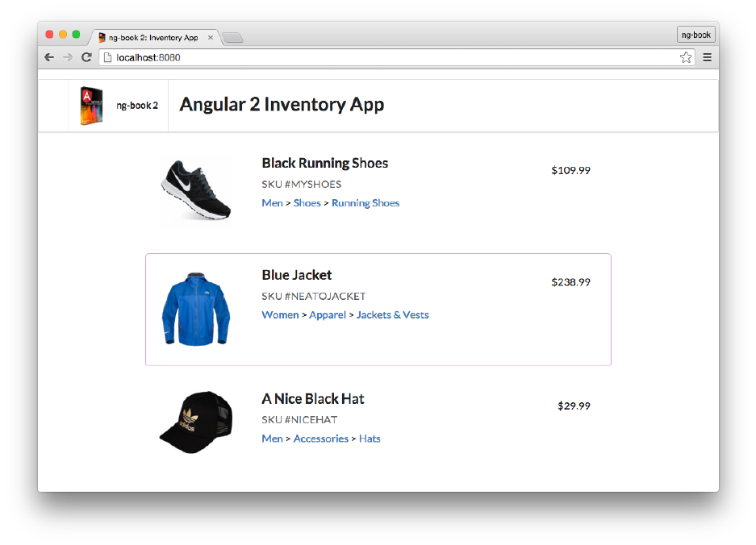Click the browser forward arrow

68,57
